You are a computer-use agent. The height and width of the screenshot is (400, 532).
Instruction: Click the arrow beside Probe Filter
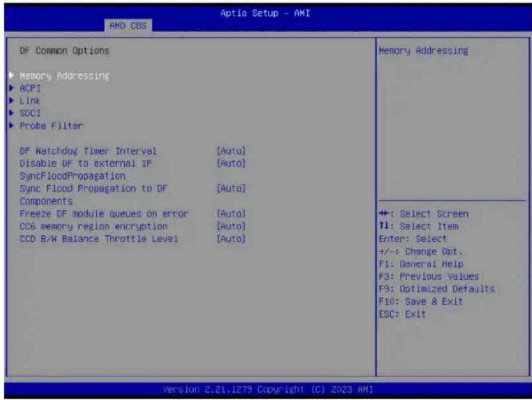(12, 125)
